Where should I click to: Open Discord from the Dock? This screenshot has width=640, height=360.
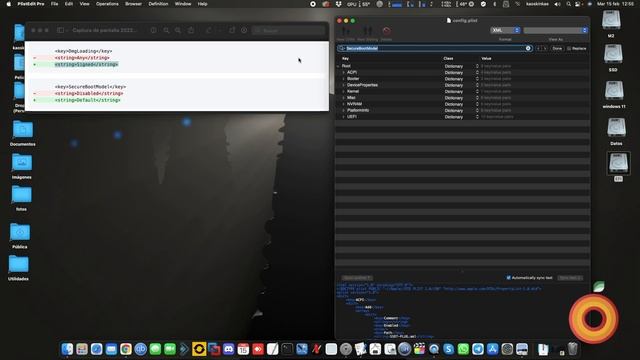229,349
